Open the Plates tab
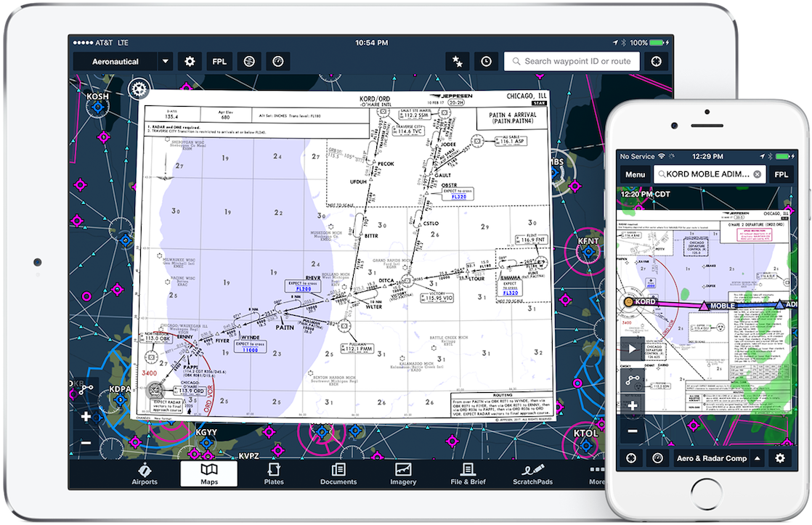812x525 pixels. pos(274,473)
